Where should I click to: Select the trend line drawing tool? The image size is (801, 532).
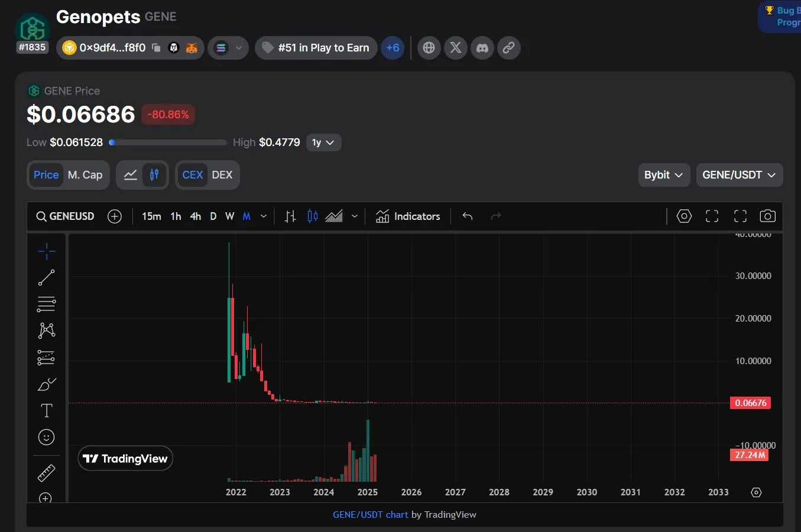(46, 277)
